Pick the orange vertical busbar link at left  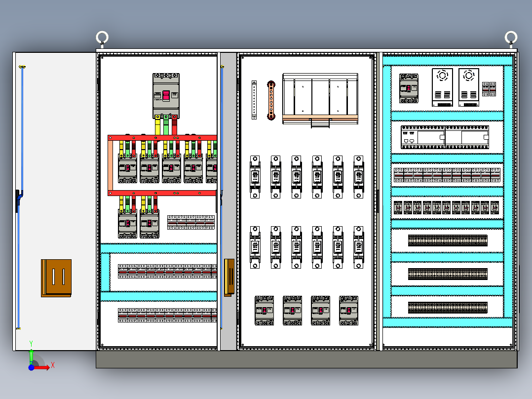pos(110,165)
